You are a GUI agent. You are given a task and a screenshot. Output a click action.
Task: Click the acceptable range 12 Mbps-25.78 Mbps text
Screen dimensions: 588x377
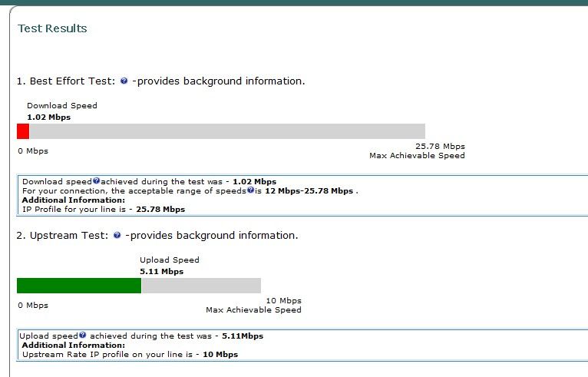(309, 191)
